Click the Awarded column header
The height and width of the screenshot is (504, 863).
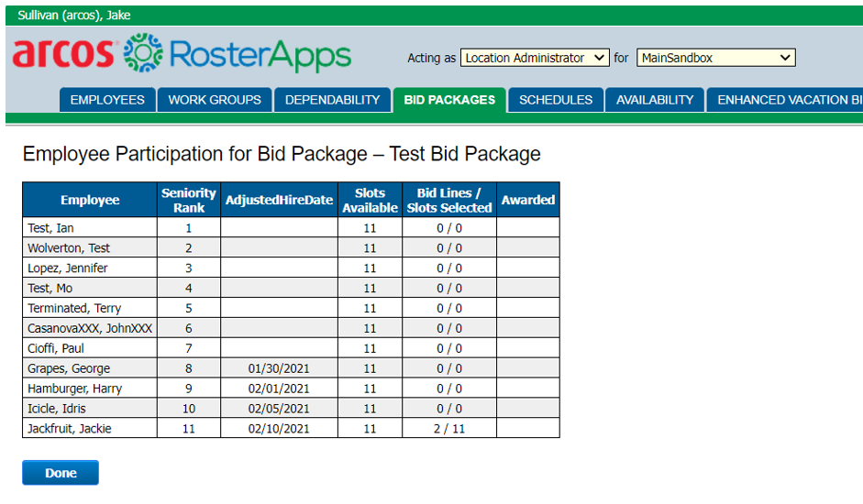point(527,200)
